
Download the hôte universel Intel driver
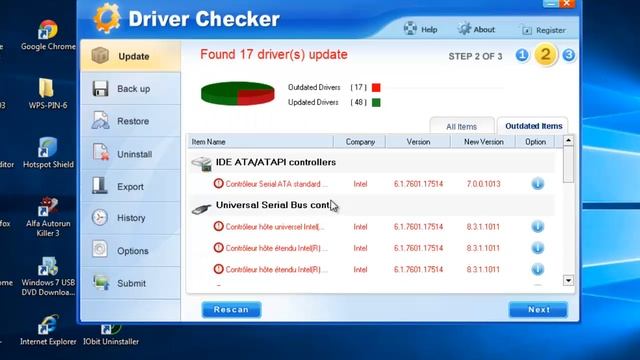(538, 226)
